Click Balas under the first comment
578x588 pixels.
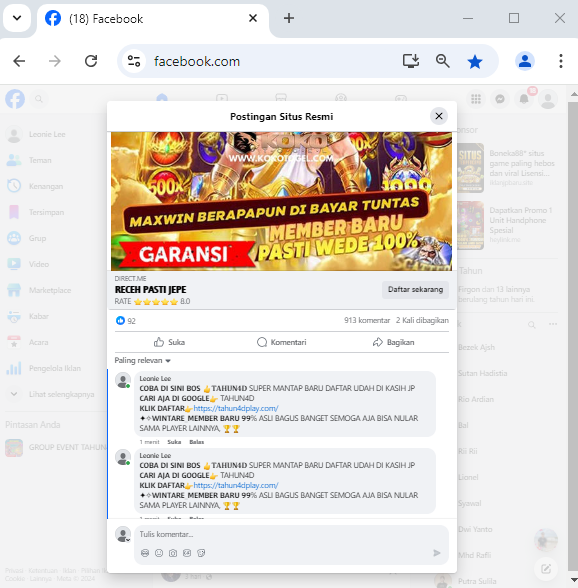[x=197, y=442]
